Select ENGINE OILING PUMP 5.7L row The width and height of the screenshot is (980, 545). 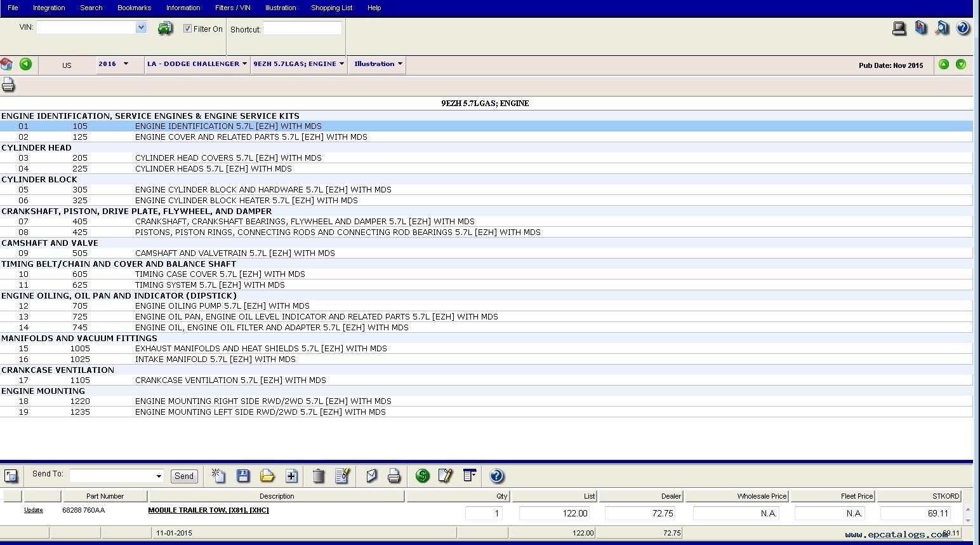[486, 306]
